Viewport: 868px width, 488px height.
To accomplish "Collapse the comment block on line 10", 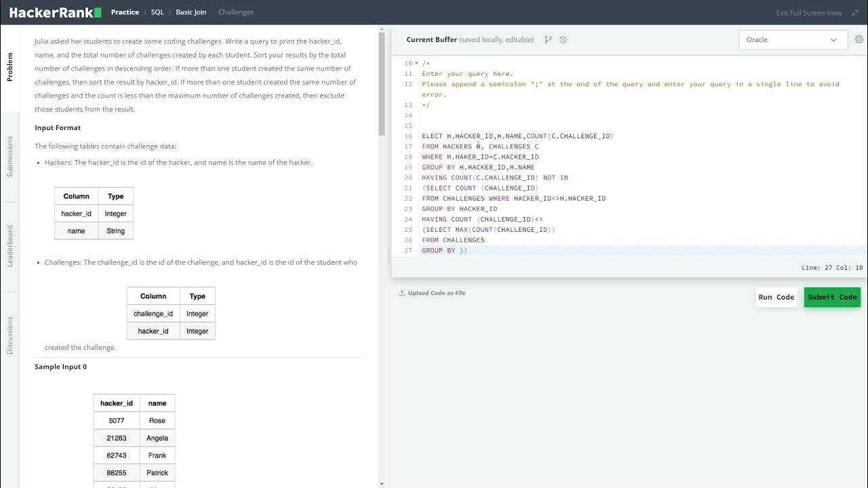I will pyautogui.click(x=416, y=64).
